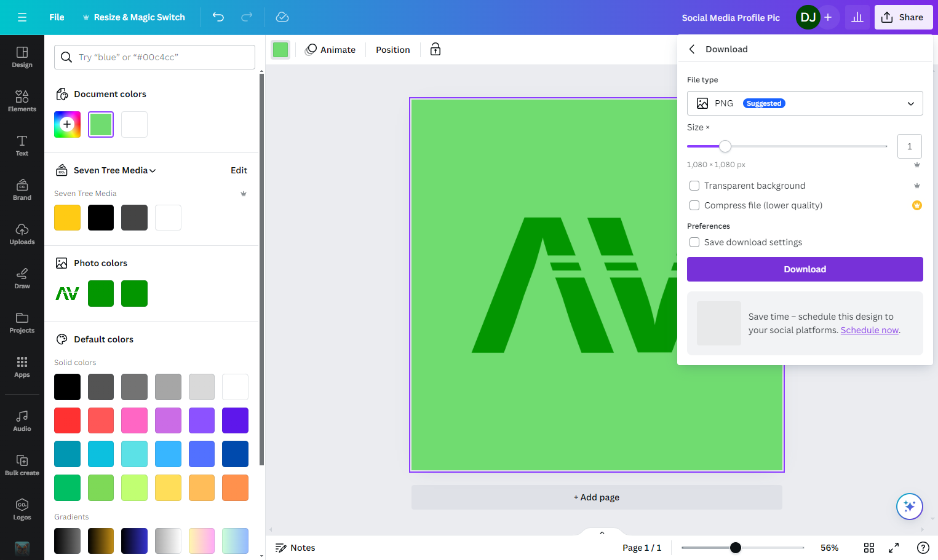
Task: Open Resize & Magic Switch menu
Action: (134, 17)
